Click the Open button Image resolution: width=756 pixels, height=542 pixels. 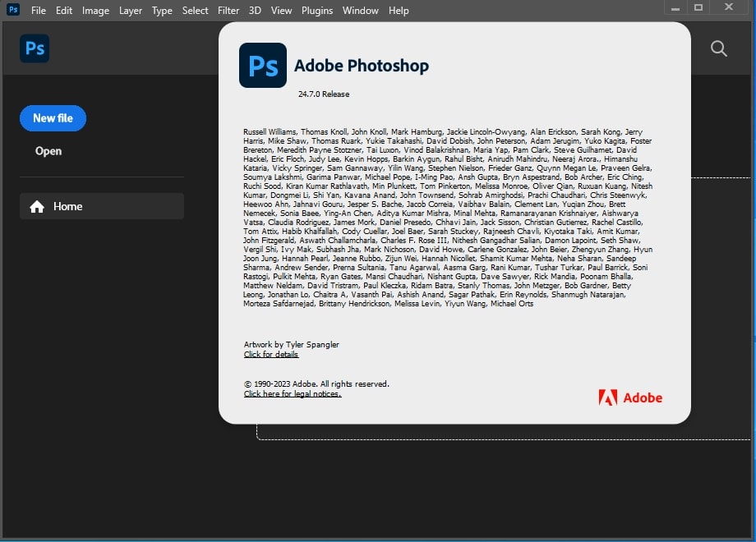pos(48,151)
